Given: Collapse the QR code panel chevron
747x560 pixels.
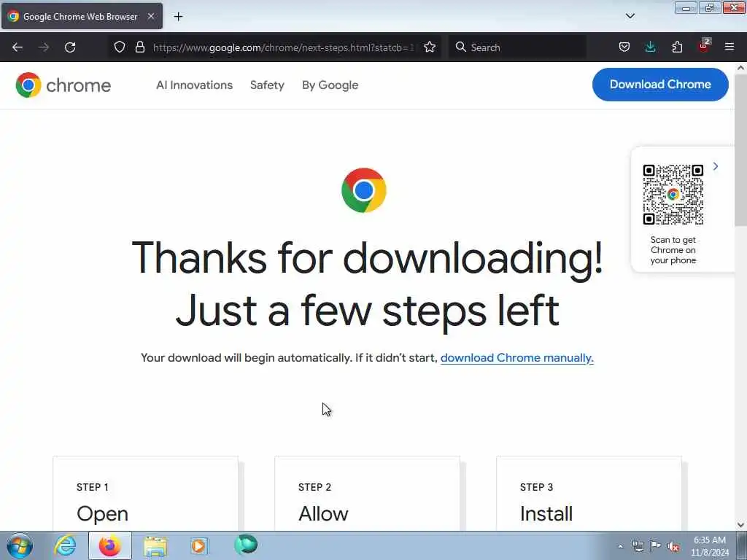Looking at the screenshot, I should [x=716, y=166].
